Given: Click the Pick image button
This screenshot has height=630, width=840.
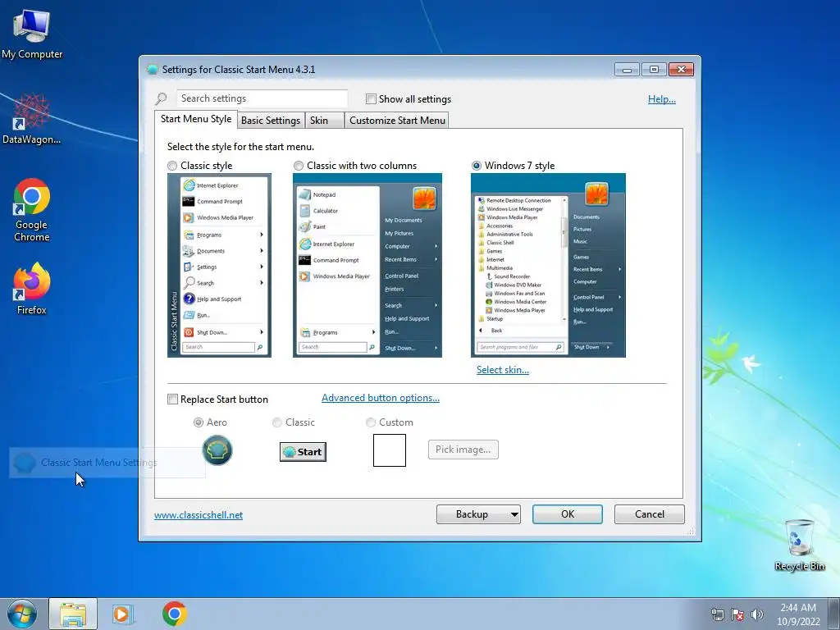Looking at the screenshot, I should tap(463, 450).
